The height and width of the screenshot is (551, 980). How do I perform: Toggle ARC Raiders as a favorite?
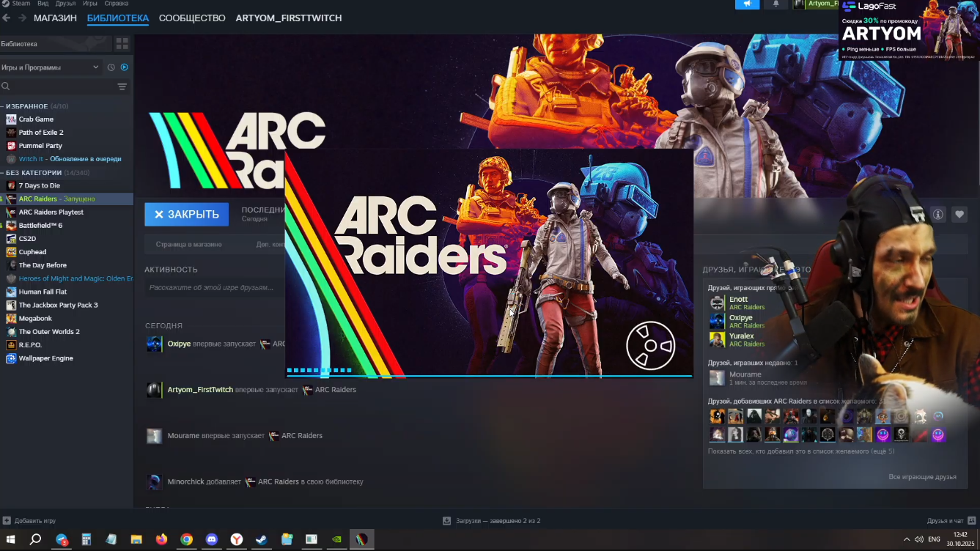pyautogui.click(x=959, y=215)
